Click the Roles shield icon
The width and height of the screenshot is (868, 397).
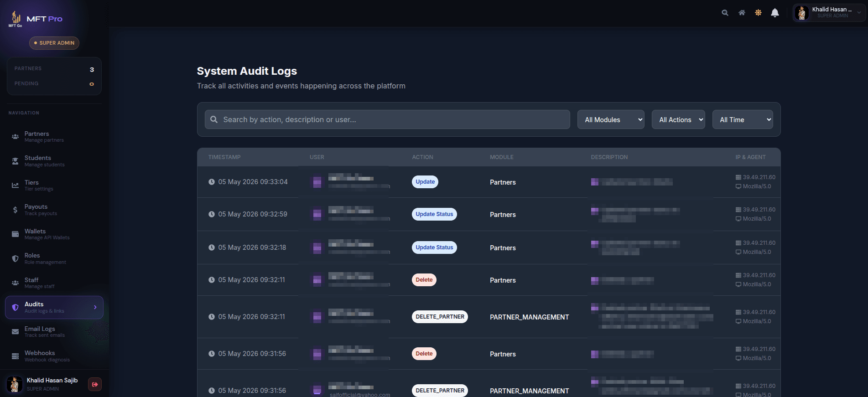pyautogui.click(x=15, y=258)
